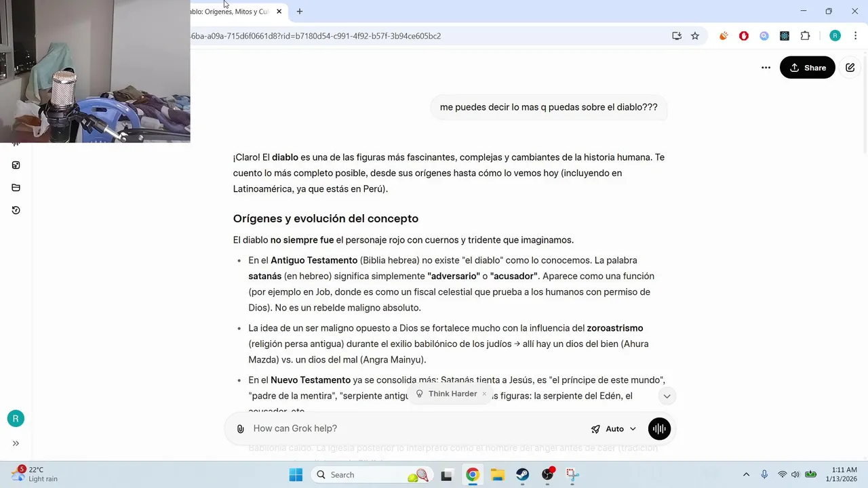The height and width of the screenshot is (488, 868).
Task: Click the Grok account avatar R in sidebar
Action: pos(16,418)
